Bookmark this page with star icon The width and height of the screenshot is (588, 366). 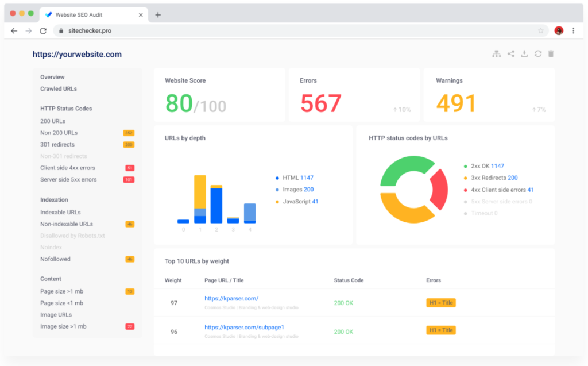click(x=540, y=31)
